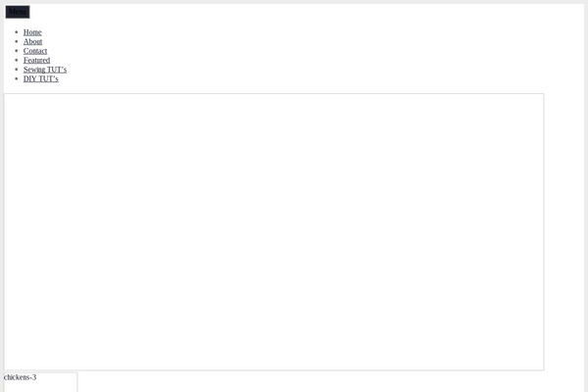Choose About in the navigation list
Screen dimensions: 588x392
33,41
